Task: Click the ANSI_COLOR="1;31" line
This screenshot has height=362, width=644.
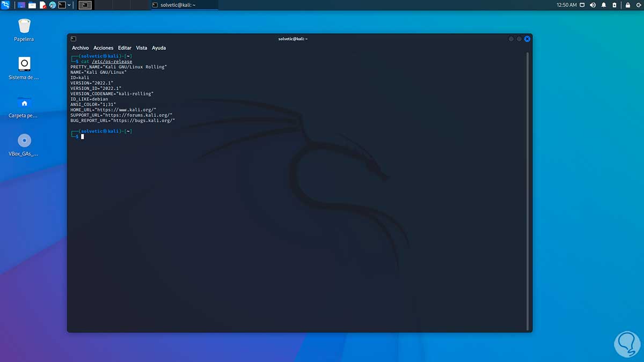Action: pyautogui.click(x=93, y=105)
